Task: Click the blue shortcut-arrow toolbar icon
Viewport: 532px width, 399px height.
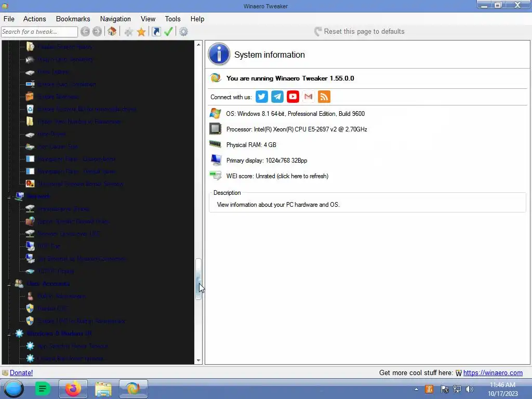Action: pos(156,32)
